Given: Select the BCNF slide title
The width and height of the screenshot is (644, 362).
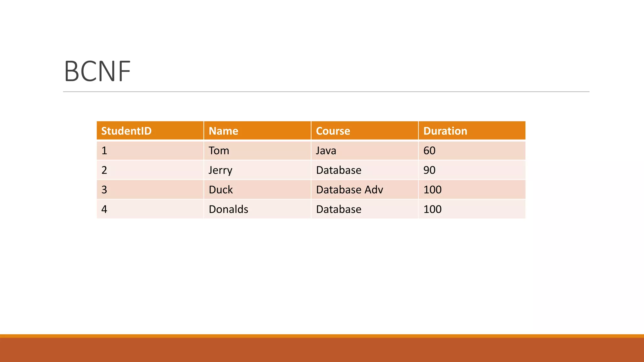Looking at the screenshot, I should coord(97,71).
